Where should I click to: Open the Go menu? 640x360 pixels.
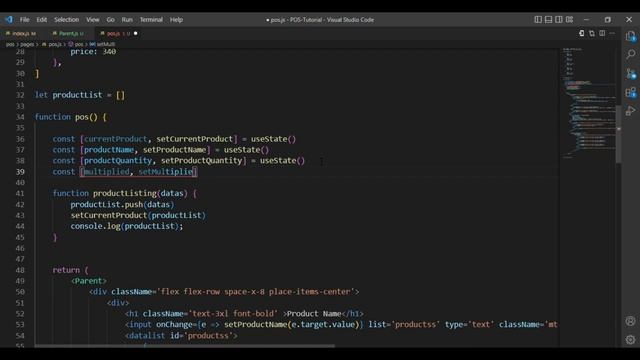[x=111, y=20]
